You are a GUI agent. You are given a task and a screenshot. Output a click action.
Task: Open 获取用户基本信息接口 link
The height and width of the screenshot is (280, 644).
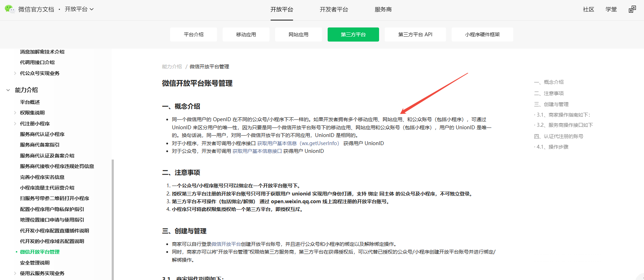257,151
